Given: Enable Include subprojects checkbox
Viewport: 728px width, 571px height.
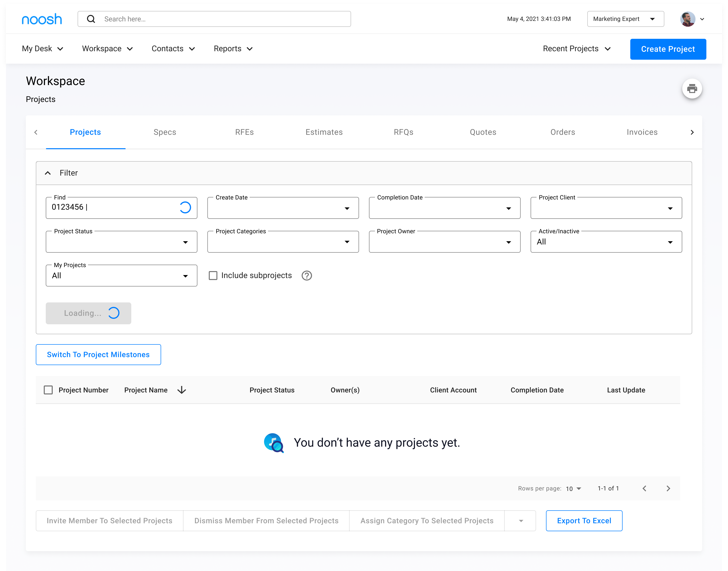Looking at the screenshot, I should pyautogui.click(x=213, y=276).
